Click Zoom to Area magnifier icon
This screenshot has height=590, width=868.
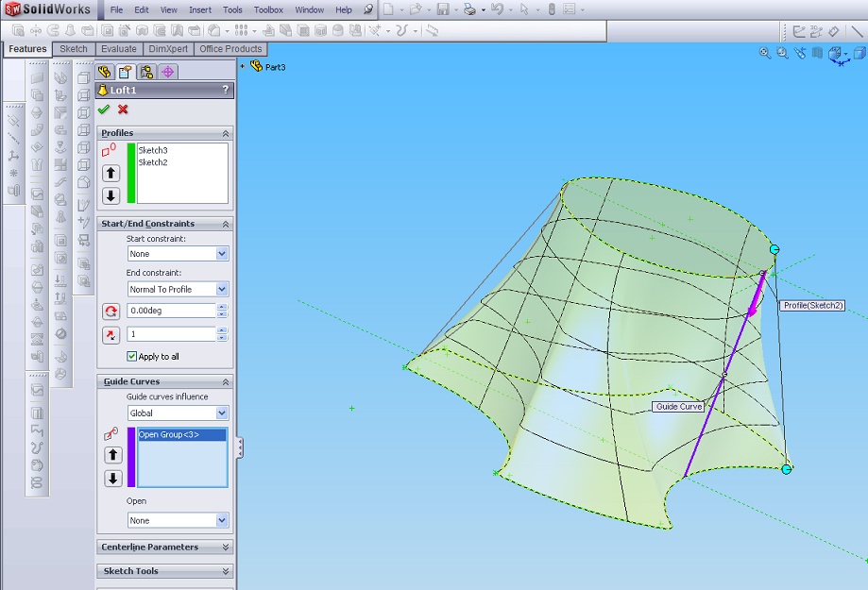pyautogui.click(x=782, y=53)
